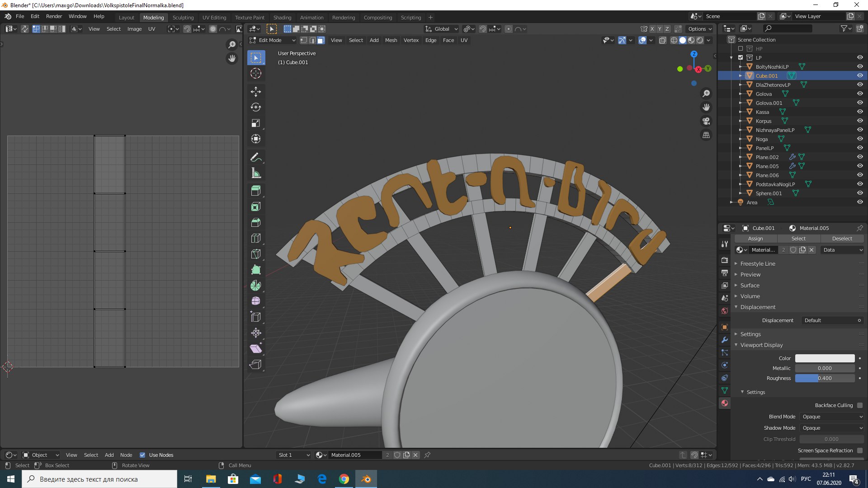Image resolution: width=868 pixels, height=488 pixels.
Task: Open Modifier properties wrench tab
Action: coord(725,340)
